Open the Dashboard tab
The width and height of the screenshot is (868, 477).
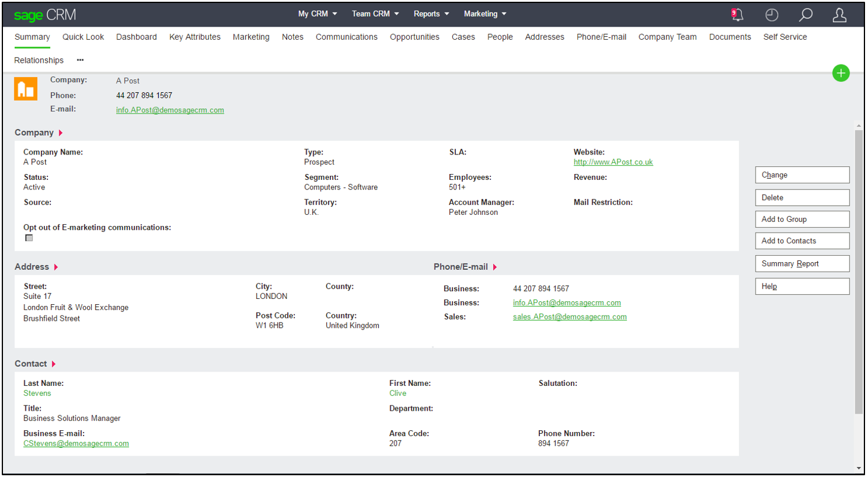(x=136, y=37)
